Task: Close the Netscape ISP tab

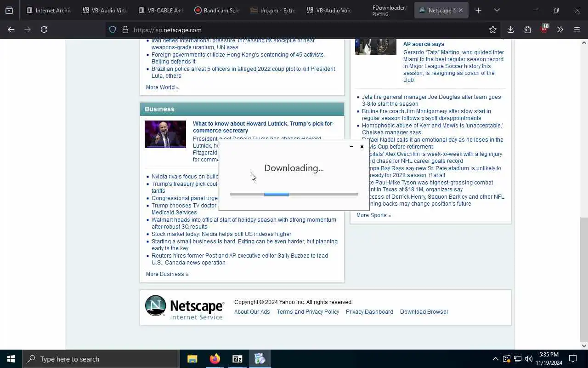Action: (461, 10)
